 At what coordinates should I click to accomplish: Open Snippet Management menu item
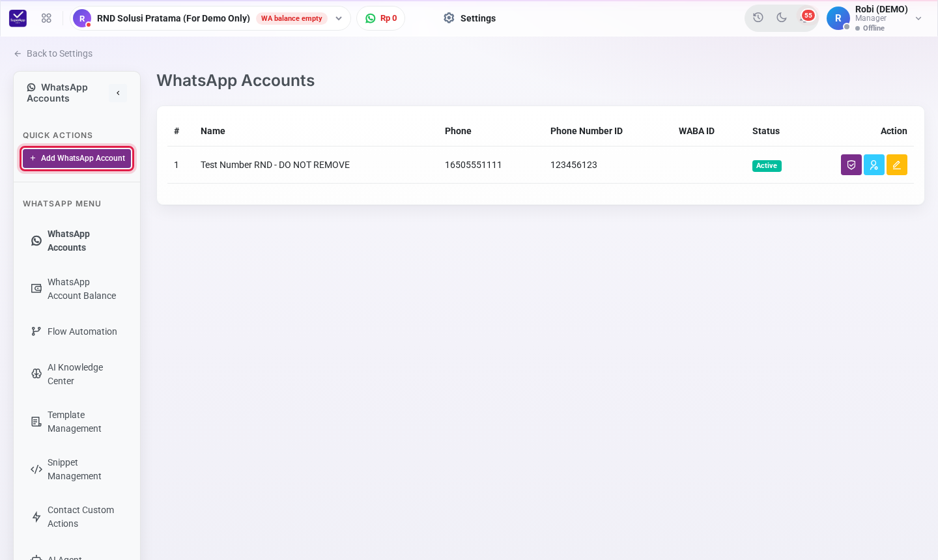click(x=77, y=469)
